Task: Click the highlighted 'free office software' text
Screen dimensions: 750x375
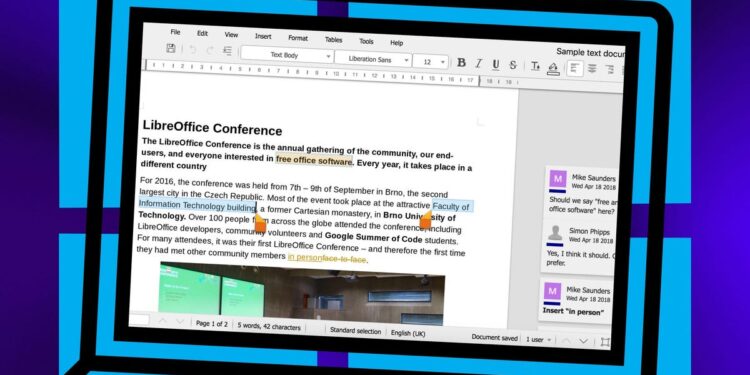Action: (314, 160)
